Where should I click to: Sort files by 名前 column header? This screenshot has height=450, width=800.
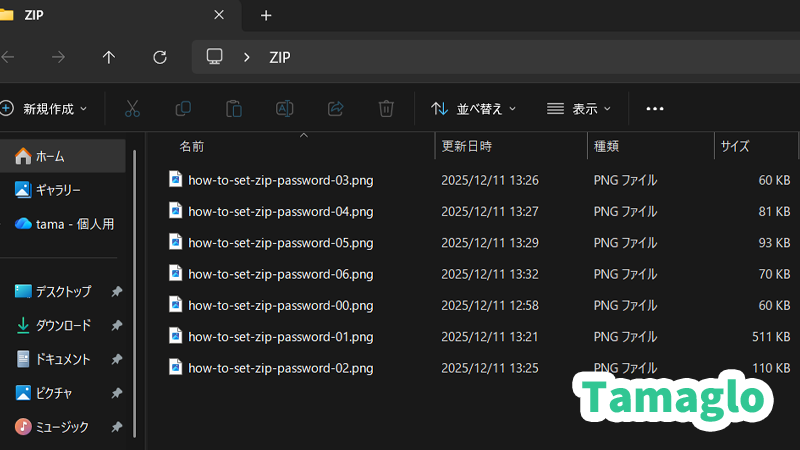pos(192,146)
